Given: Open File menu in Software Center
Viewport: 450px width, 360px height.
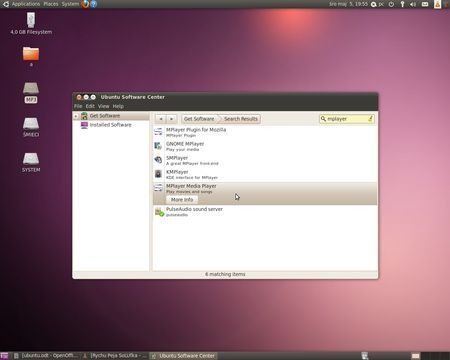Looking at the screenshot, I should [78, 106].
